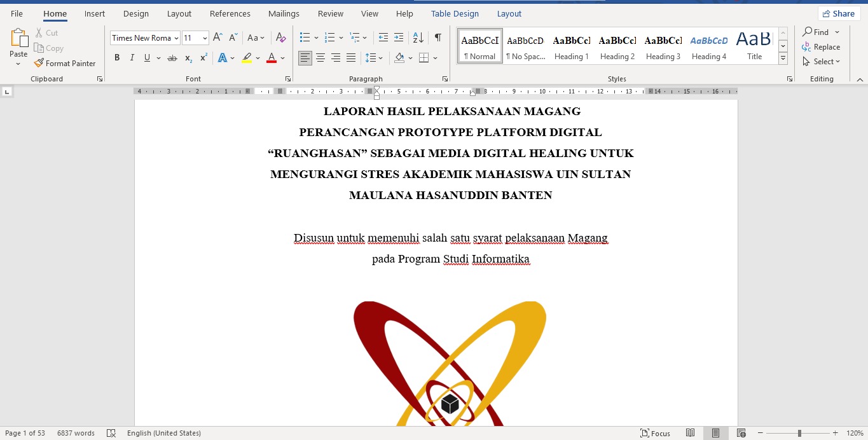Viewport: 868px width, 440px height.
Task: Apply text highlight color
Action: tap(247, 58)
